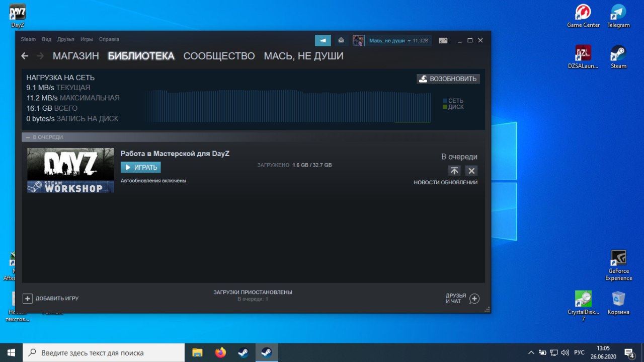The height and width of the screenshot is (362, 644).
Task: Open the Steam desktop shortcut
Action: point(618,56)
